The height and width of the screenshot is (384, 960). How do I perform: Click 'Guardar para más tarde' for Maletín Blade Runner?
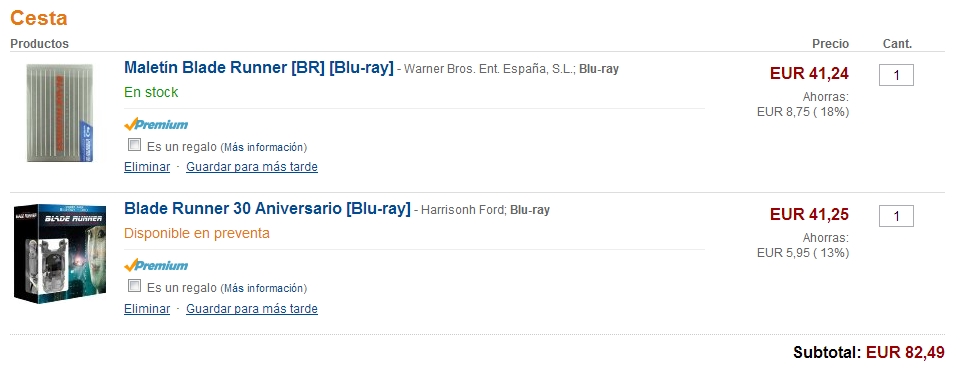252,167
